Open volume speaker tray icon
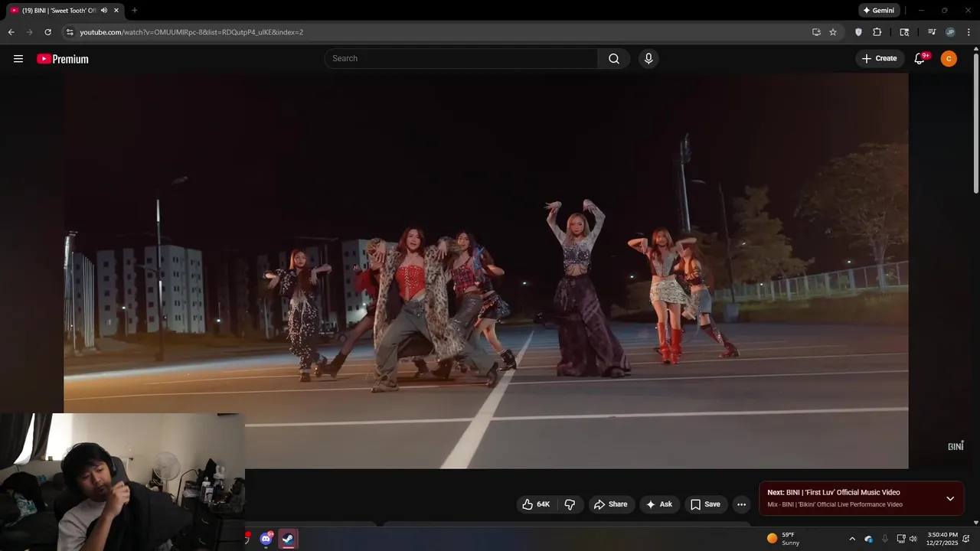 (913, 539)
